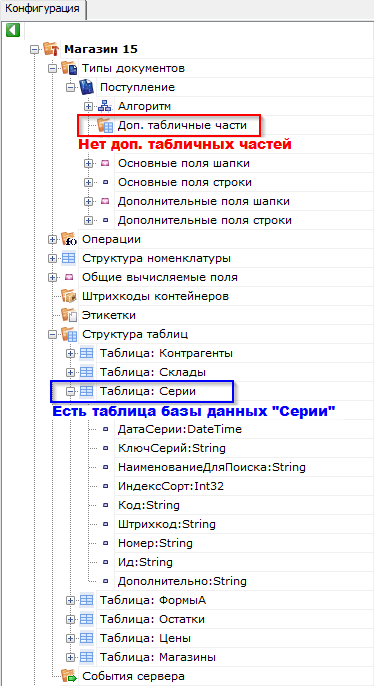Collapse the Таблица: Серии node
This screenshot has width=374, height=686.
click(x=71, y=392)
